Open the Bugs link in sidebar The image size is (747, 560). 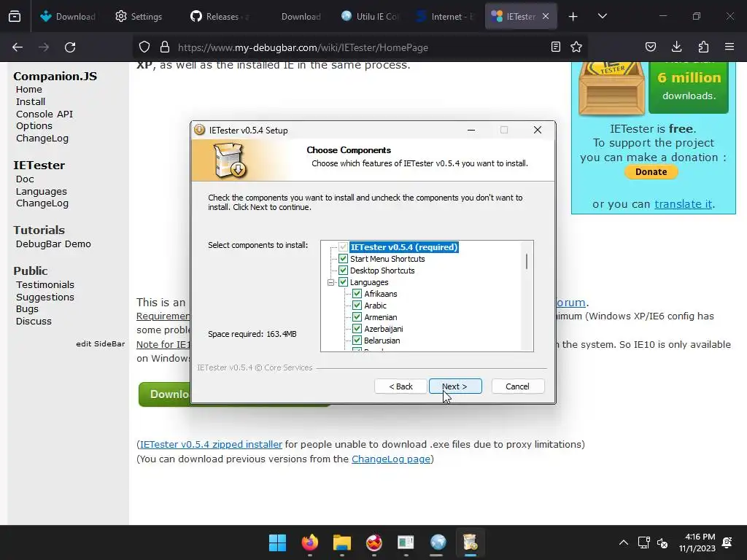(27, 309)
